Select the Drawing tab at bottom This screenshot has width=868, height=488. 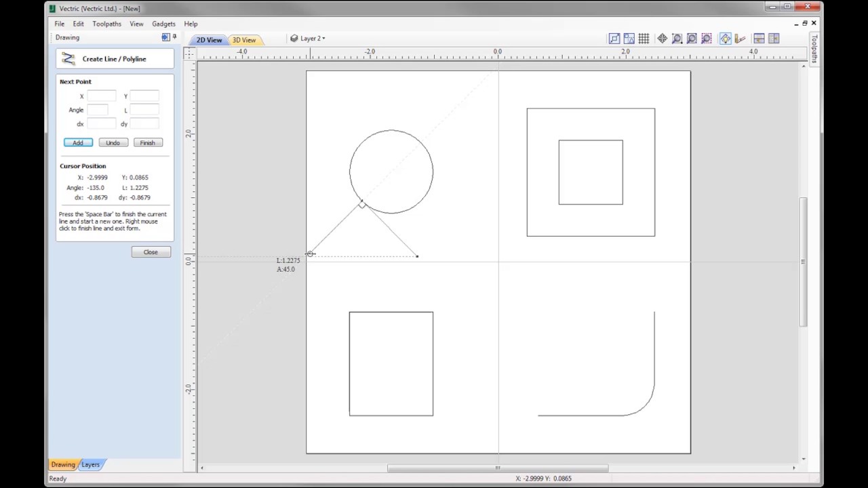pyautogui.click(x=63, y=465)
